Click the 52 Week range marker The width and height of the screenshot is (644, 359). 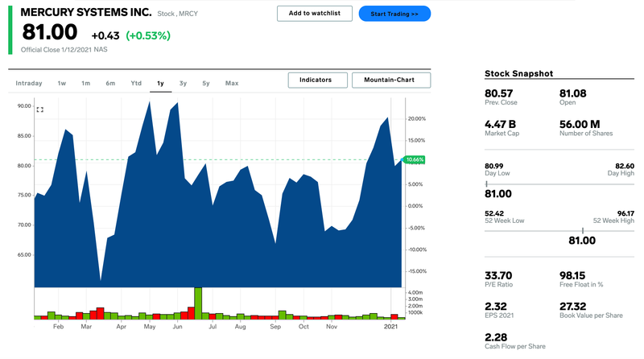tap(582, 231)
